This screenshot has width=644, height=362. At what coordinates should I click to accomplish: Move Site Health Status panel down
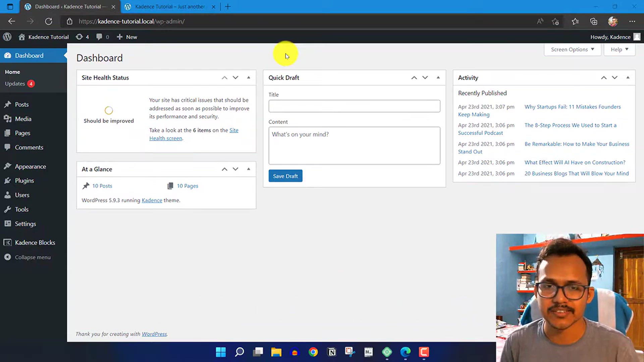tap(235, 78)
